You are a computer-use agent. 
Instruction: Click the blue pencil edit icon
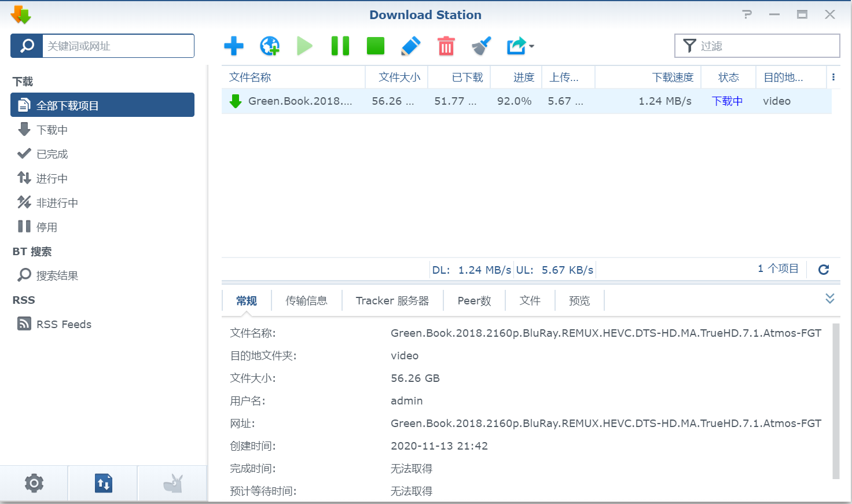(410, 46)
